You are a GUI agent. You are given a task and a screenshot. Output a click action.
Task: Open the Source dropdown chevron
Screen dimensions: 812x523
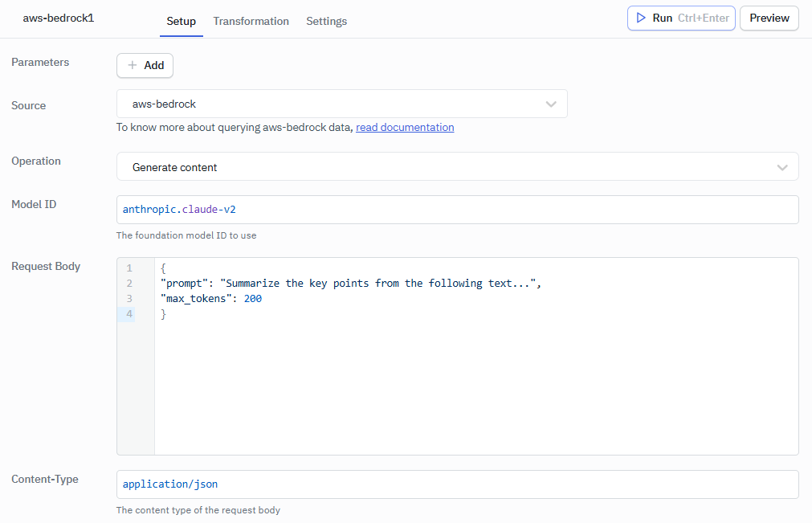551,104
